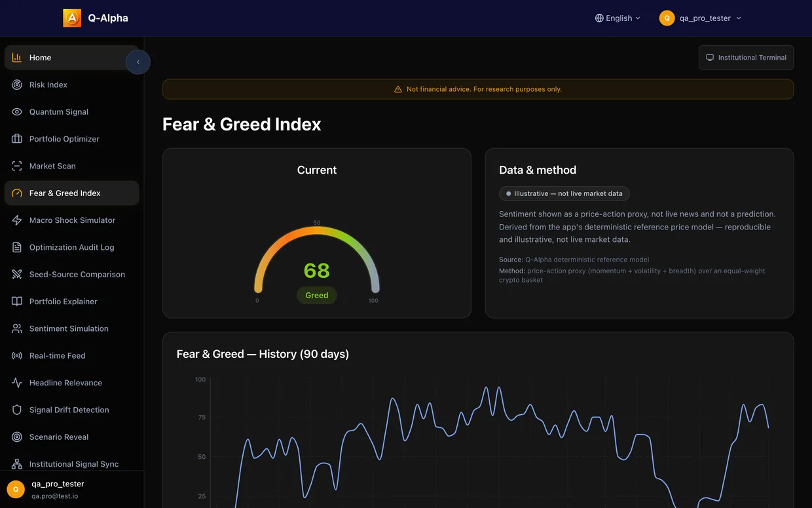Click the Macro Shock Simulator lightning icon

[x=17, y=220]
